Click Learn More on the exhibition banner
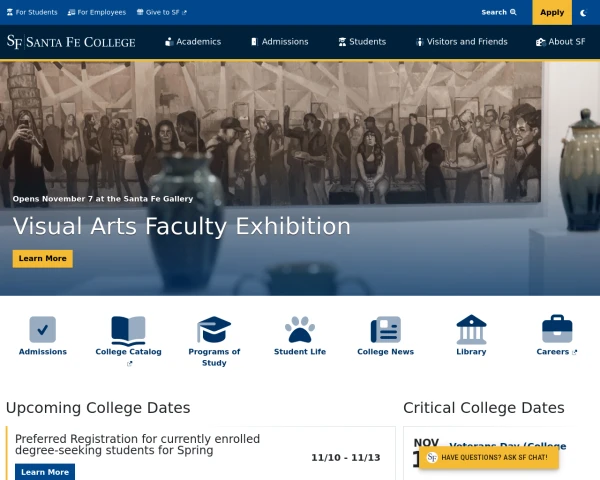The width and height of the screenshot is (600, 480). tap(42, 258)
